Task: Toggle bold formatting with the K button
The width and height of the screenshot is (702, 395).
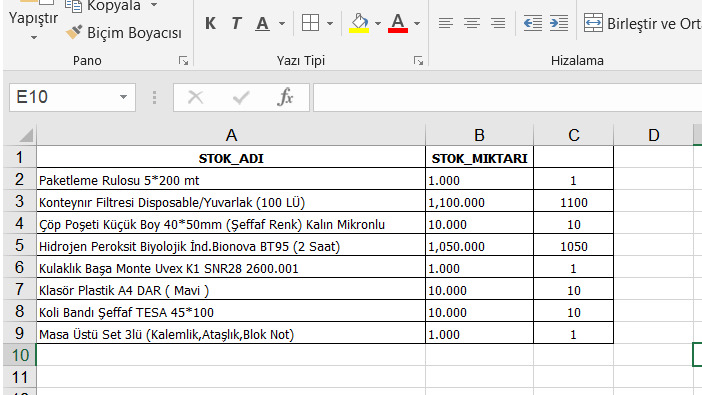Action: 210,23
